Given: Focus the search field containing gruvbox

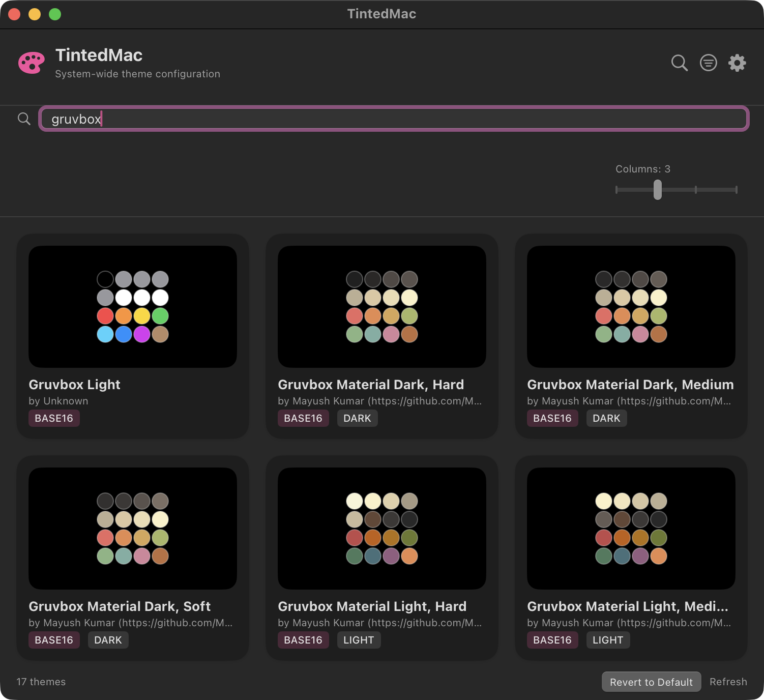Looking at the screenshot, I should tap(394, 119).
